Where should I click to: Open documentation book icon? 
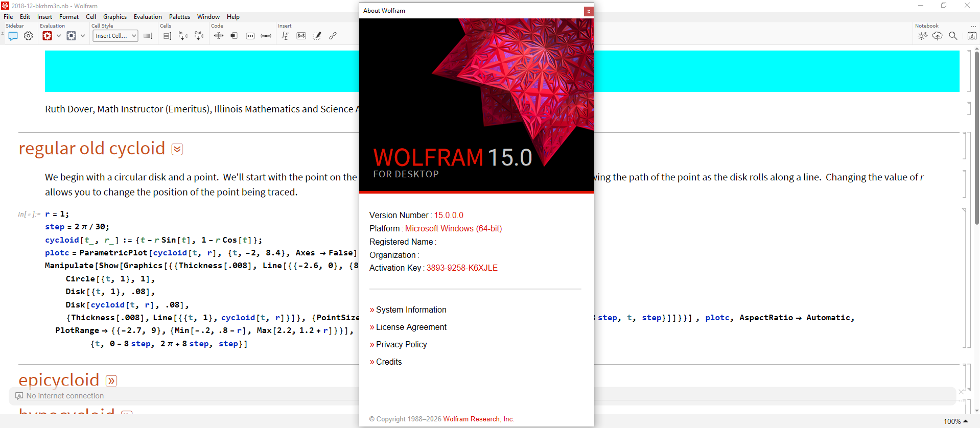972,36
